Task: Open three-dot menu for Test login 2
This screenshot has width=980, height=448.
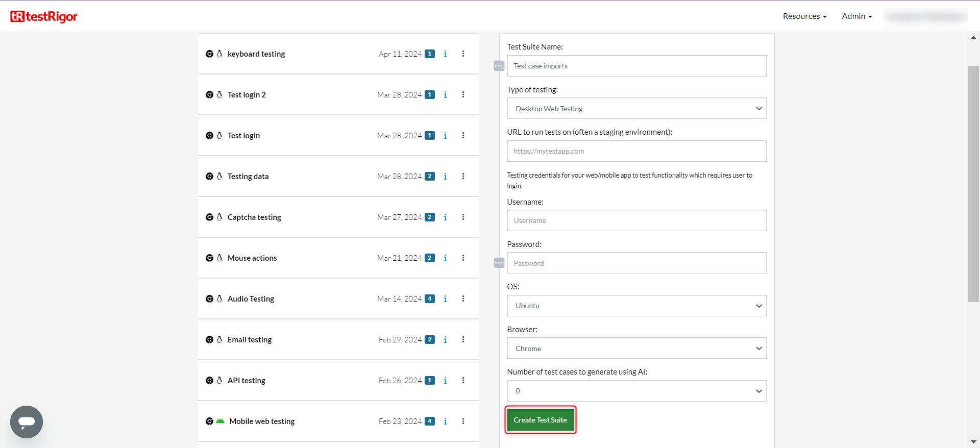Action: click(x=463, y=95)
